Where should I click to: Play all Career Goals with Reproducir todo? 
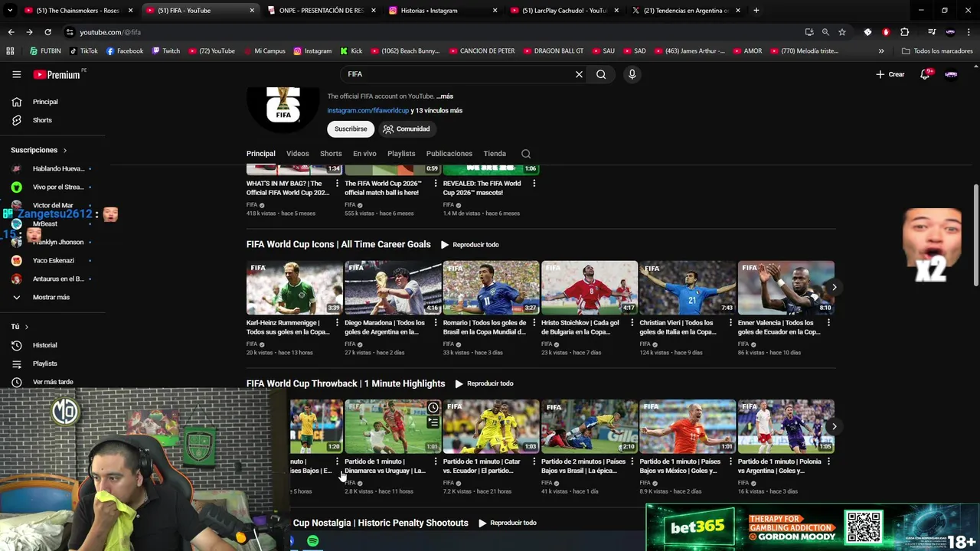coord(469,245)
